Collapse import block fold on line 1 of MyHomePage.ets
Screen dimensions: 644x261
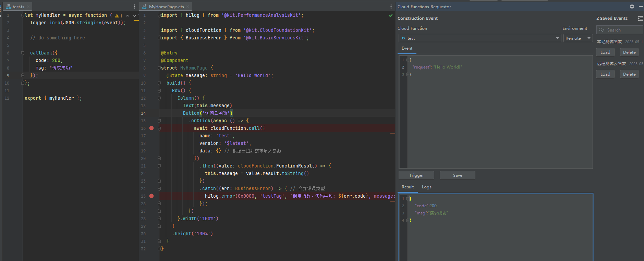coord(159,15)
